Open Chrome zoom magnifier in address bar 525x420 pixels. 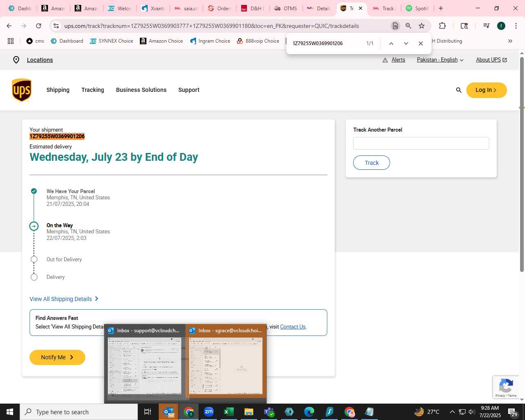click(408, 26)
